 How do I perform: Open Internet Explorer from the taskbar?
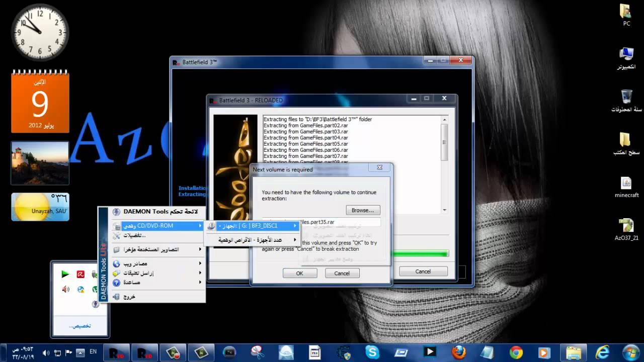pyautogui.click(x=602, y=352)
